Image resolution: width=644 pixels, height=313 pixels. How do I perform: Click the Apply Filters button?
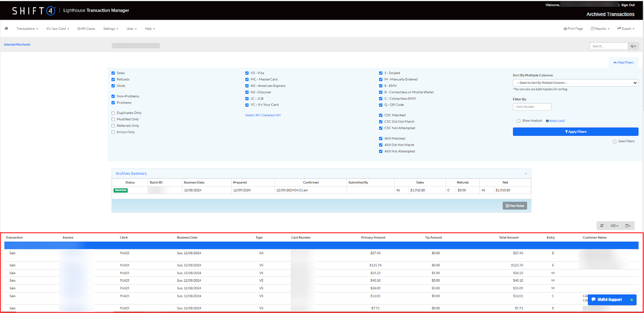(x=575, y=132)
